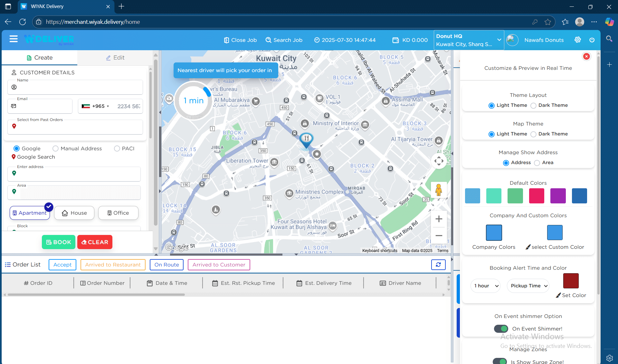Select Dark Theme for Theme Layout

(534, 106)
